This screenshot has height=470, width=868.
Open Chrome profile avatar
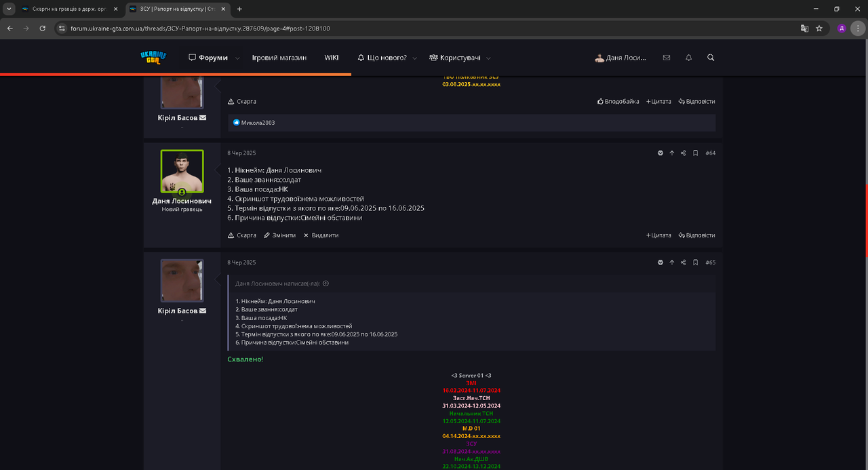pos(842,28)
